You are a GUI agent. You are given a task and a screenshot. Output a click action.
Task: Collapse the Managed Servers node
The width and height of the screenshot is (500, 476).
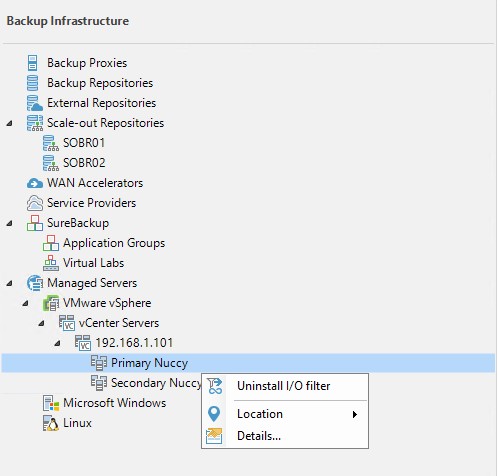tap(10, 283)
